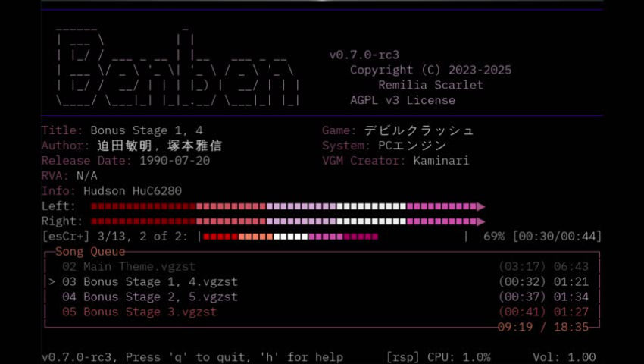Click the 'Song Queue' panel heading
644x364 pixels.
pyautogui.click(x=90, y=251)
